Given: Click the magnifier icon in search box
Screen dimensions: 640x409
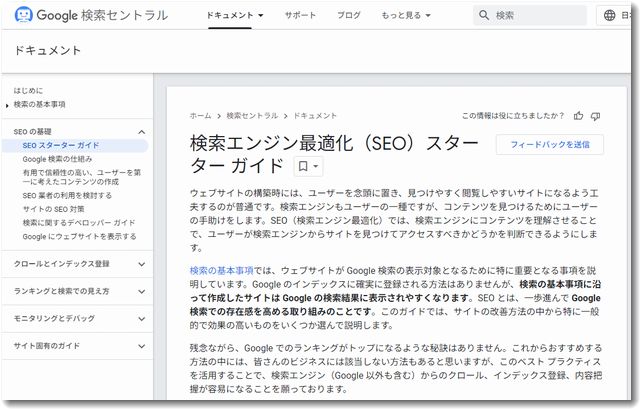Looking at the screenshot, I should pyautogui.click(x=484, y=16).
